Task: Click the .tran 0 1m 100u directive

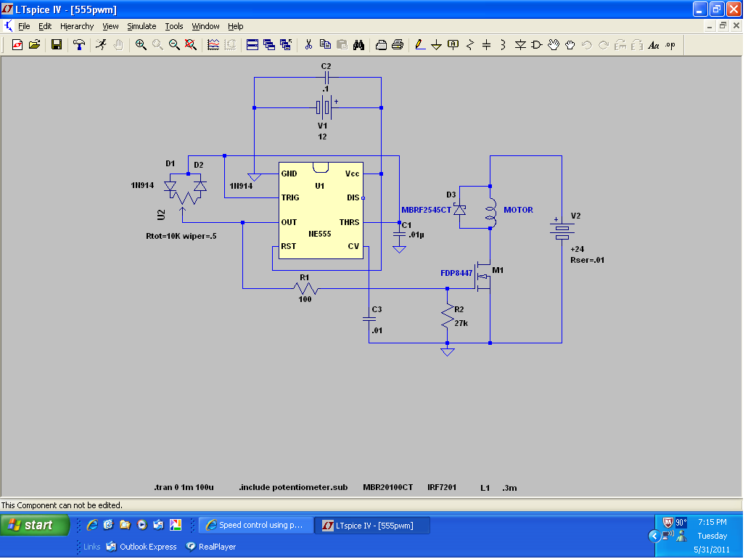Action: (x=184, y=487)
